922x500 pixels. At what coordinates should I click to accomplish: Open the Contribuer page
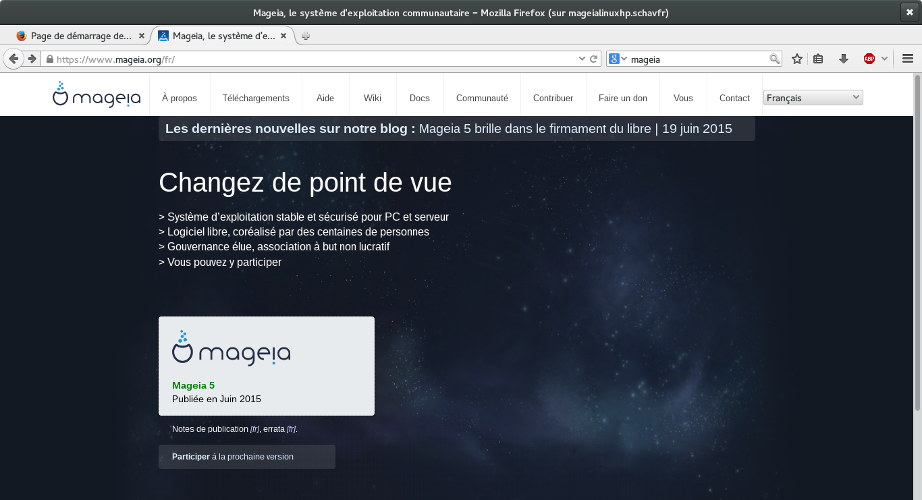[553, 98]
